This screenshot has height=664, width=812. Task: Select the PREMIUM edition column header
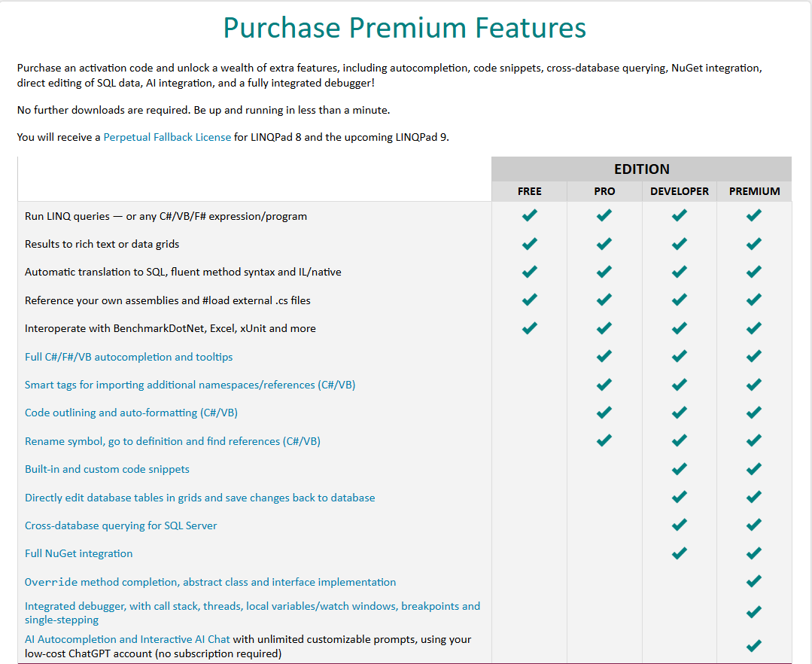click(754, 191)
